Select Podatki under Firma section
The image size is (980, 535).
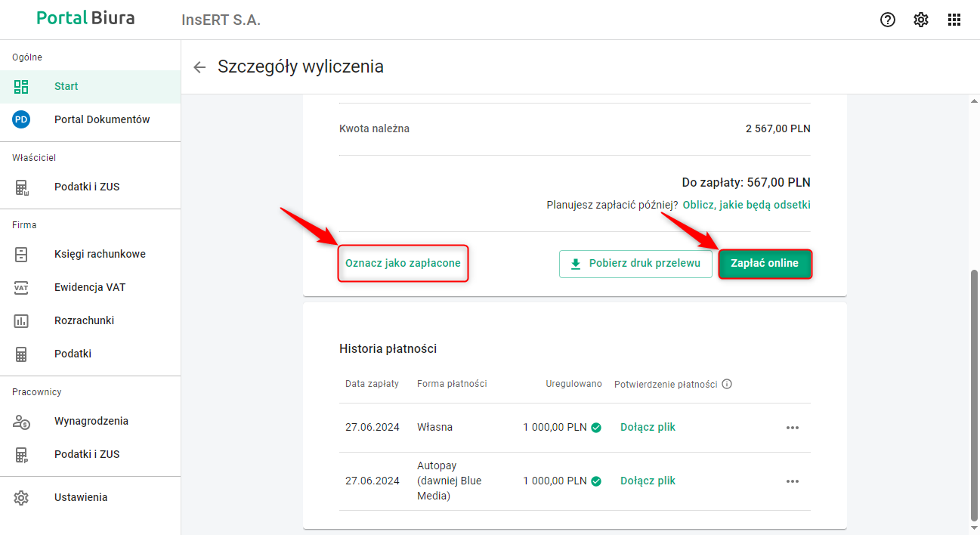(73, 354)
